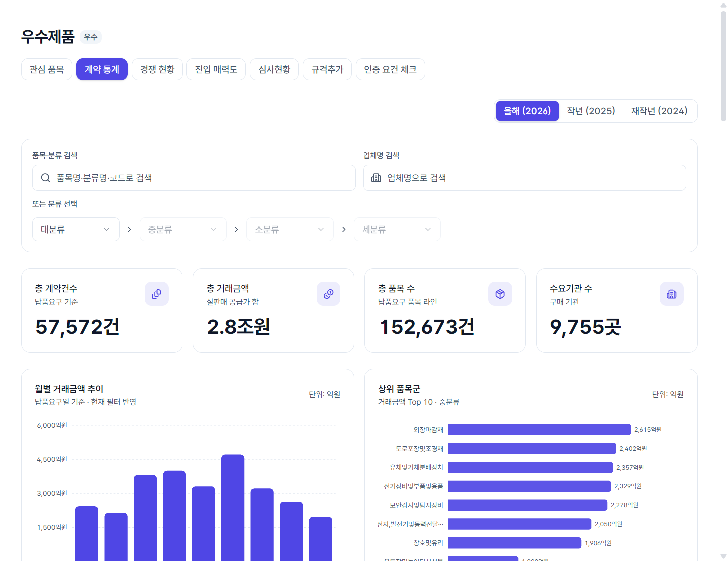Click the arrow icon between 소분류 and 세분류

coord(344,229)
